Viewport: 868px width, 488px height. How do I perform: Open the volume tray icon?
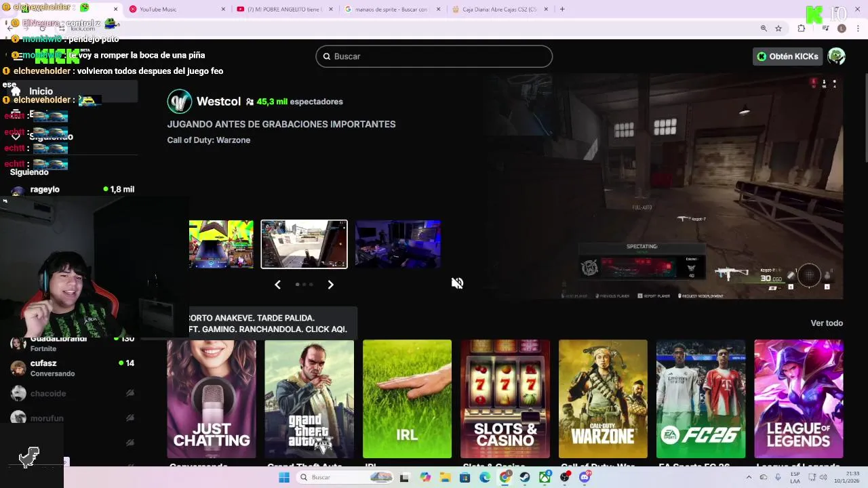click(x=824, y=477)
